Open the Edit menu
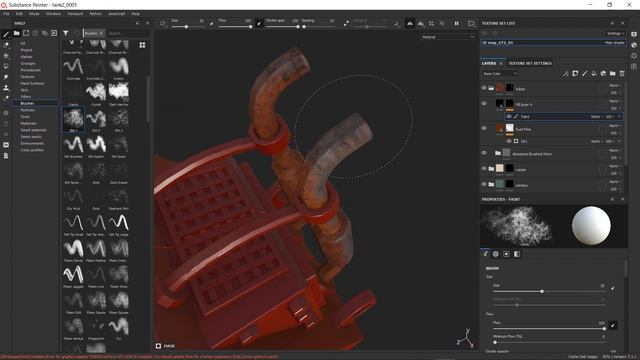The height and width of the screenshot is (360, 640). (19, 14)
